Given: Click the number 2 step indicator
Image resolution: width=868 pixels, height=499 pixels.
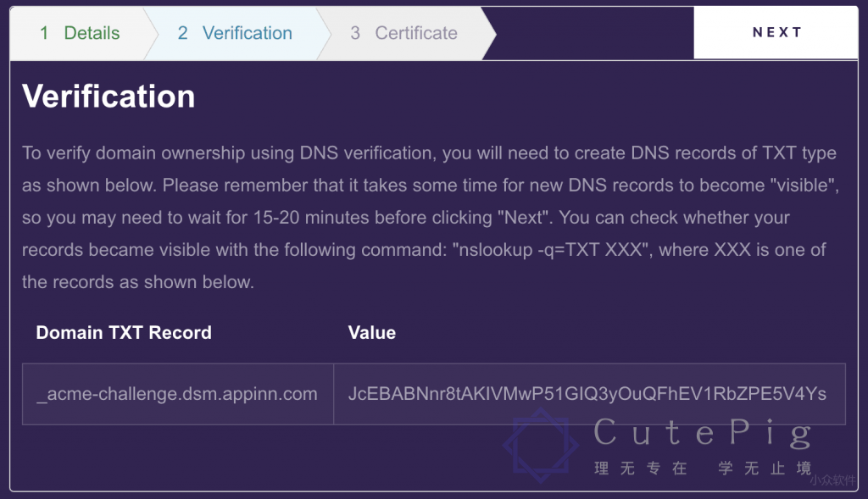Looking at the screenshot, I should [183, 33].
